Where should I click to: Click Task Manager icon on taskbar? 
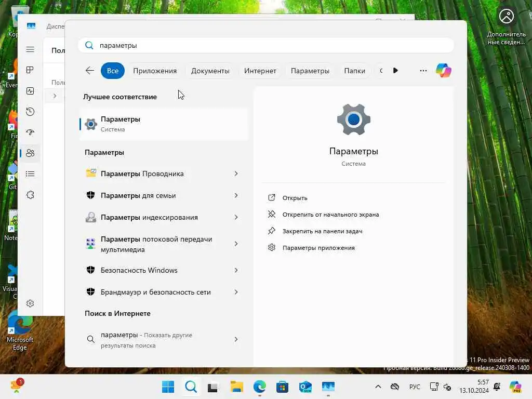click(x=328, y=387)
